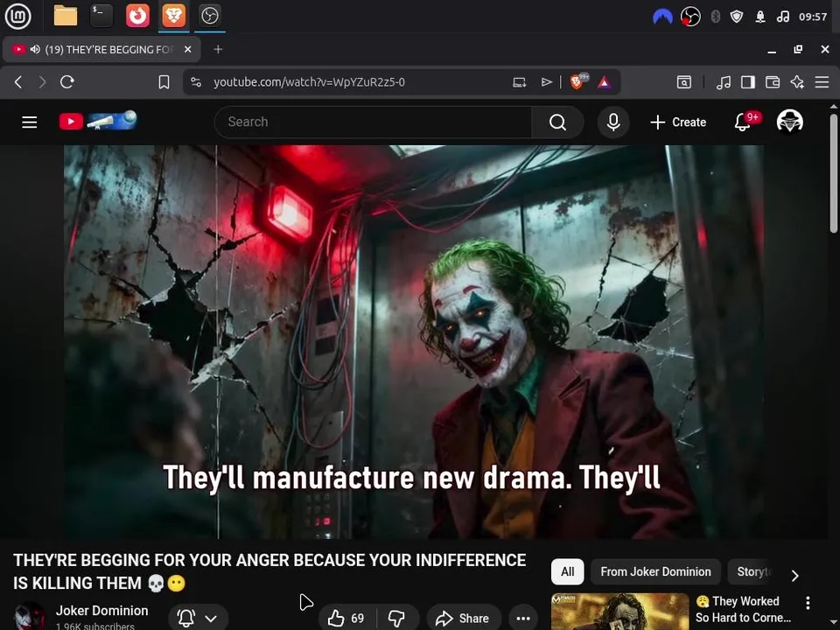Click the install app icon in address bar
The width and height of the screenshot is (840, 630).
tap(519, 82)
